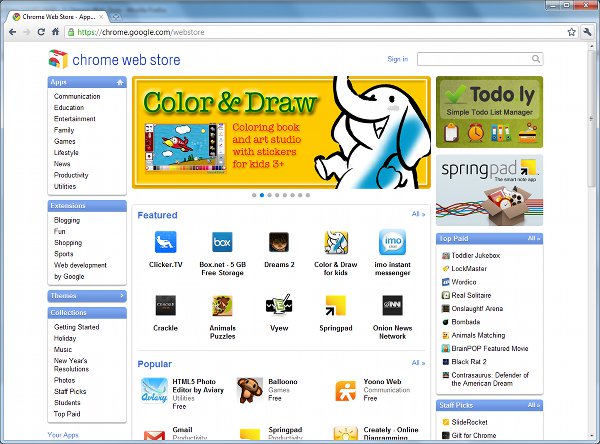Open the Blogging extensions category
Screen dimensions: 600x444
[x=67, y=220]
